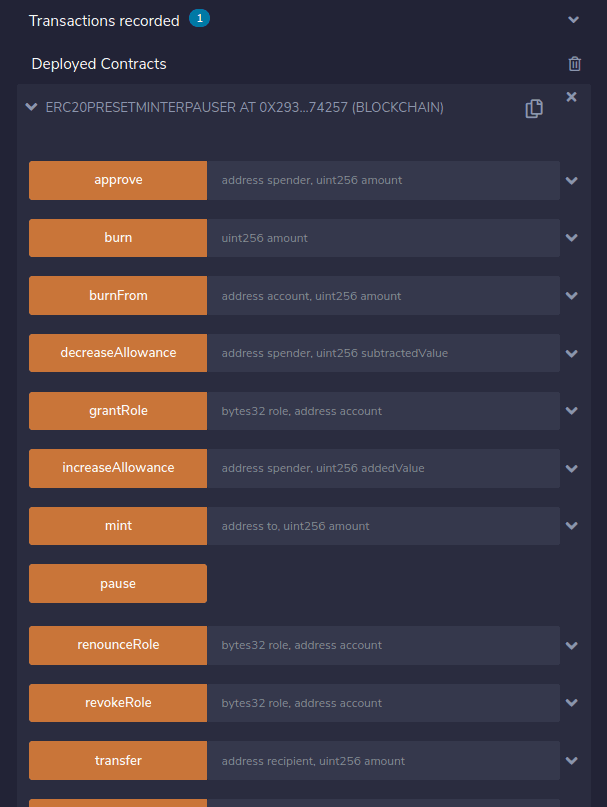This screenshot has width=607, height=807.
Task: Expand the transfer function parameters
Action: (572, 761)
